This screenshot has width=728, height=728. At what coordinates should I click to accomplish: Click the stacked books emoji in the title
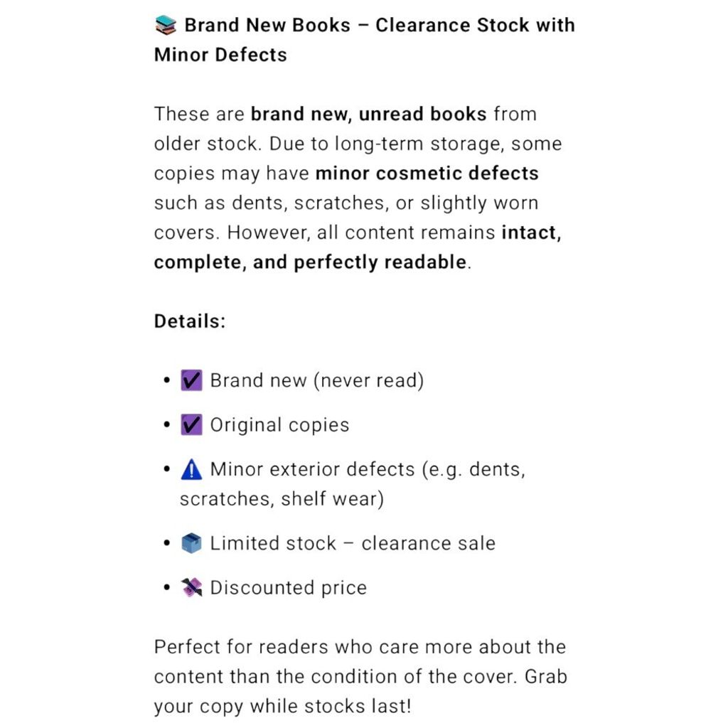pos(165,26)
